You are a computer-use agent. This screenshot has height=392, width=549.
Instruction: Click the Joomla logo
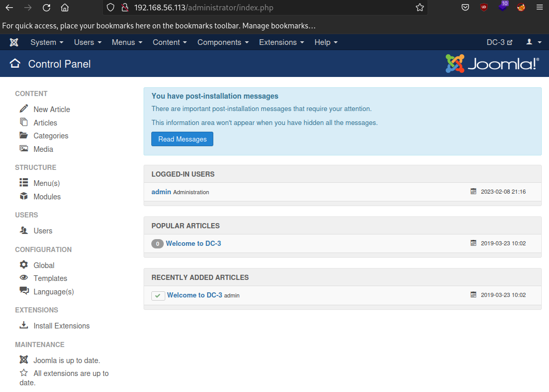click(492, 64)
